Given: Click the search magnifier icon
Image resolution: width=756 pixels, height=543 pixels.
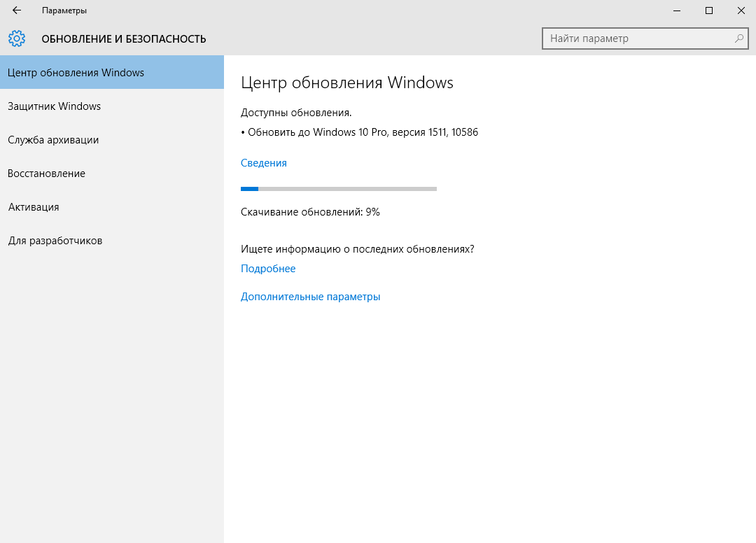Looking at the screenshot, I should click(x=738, y=38).
